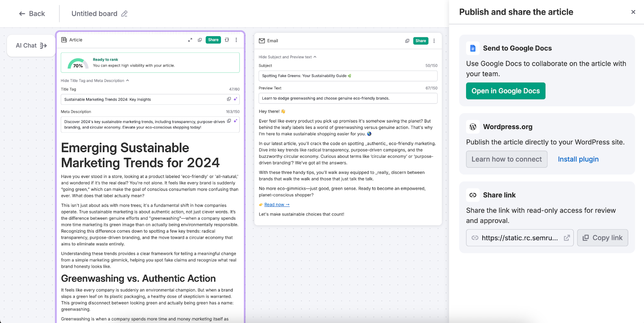This screenshot has width=644, height=323.
Task: Click the Subject input field
Action: tap(348, 76)
